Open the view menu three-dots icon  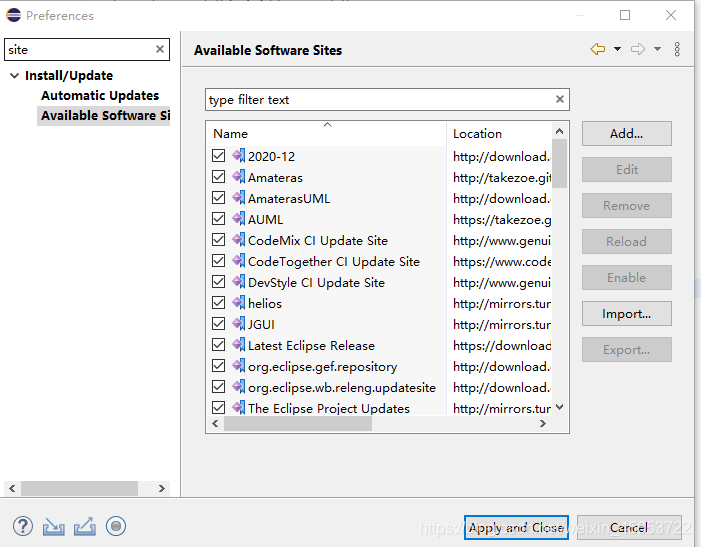point(677,49)
